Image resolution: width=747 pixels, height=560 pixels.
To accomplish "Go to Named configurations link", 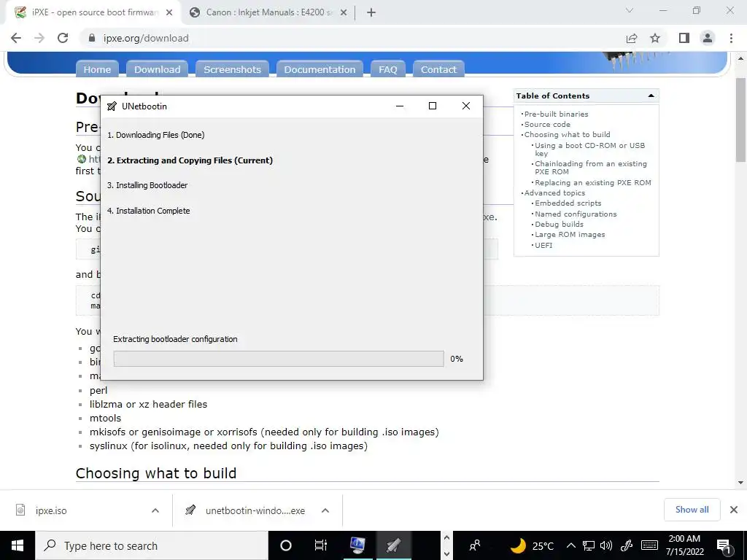I will (x=576, y=214).
